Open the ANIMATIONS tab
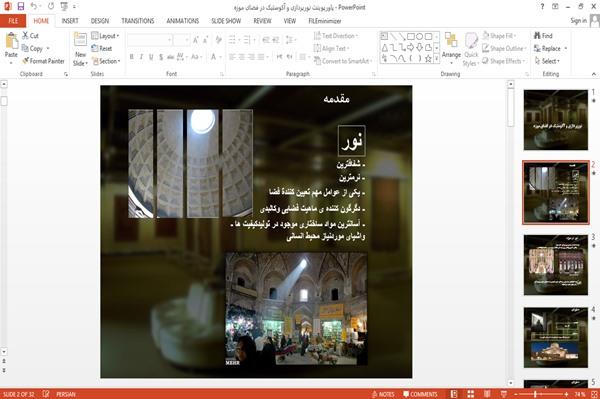The width and height of the screenshot is (600, 399). 183,21
